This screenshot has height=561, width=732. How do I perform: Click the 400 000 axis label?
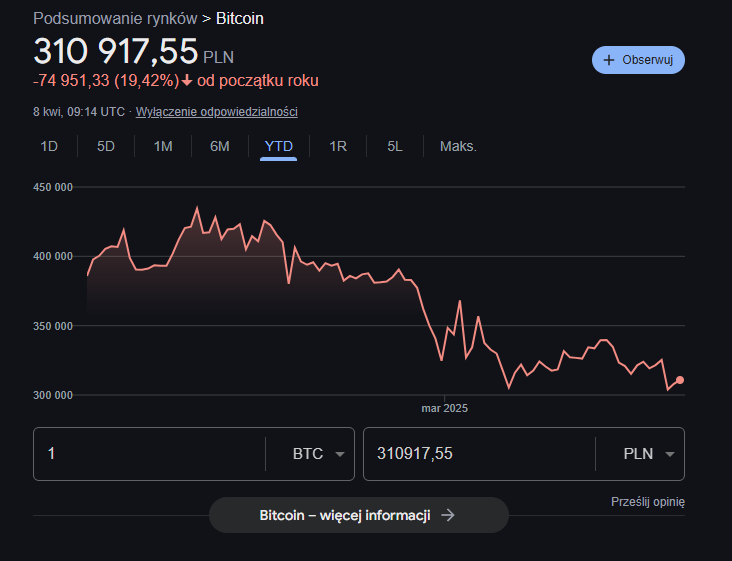[53, 257]
